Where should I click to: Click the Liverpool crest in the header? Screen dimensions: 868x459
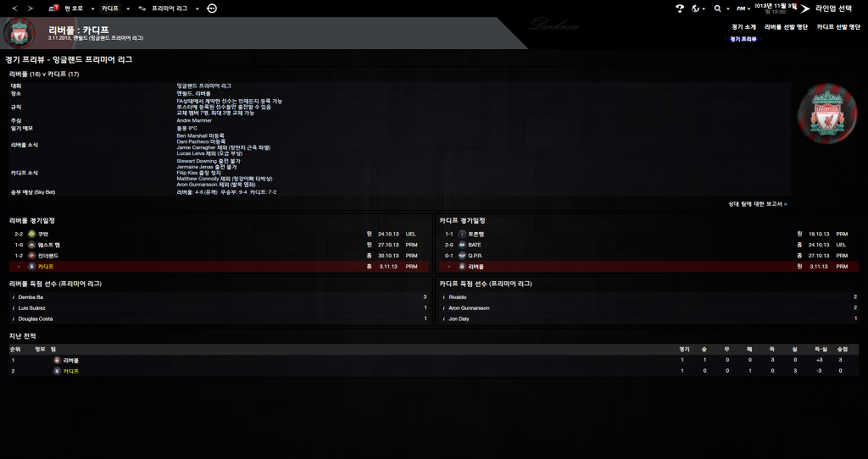(x=19, y=32)
